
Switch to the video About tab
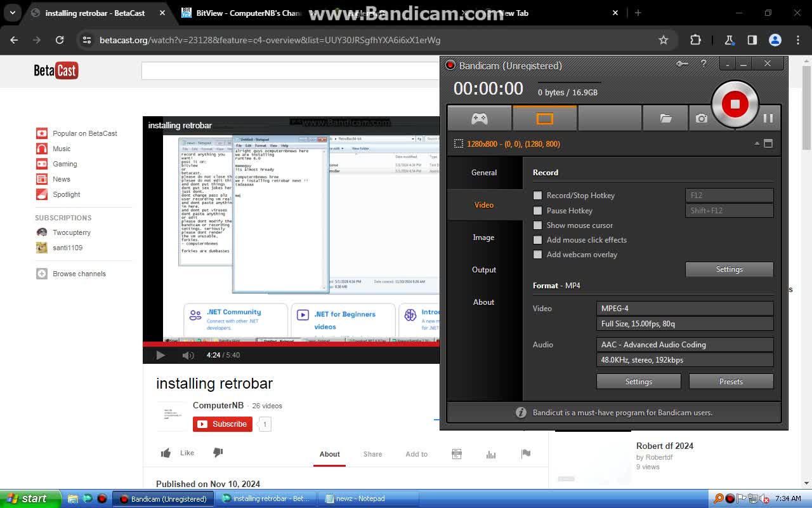pyautogui.click(x=329, y=454)
